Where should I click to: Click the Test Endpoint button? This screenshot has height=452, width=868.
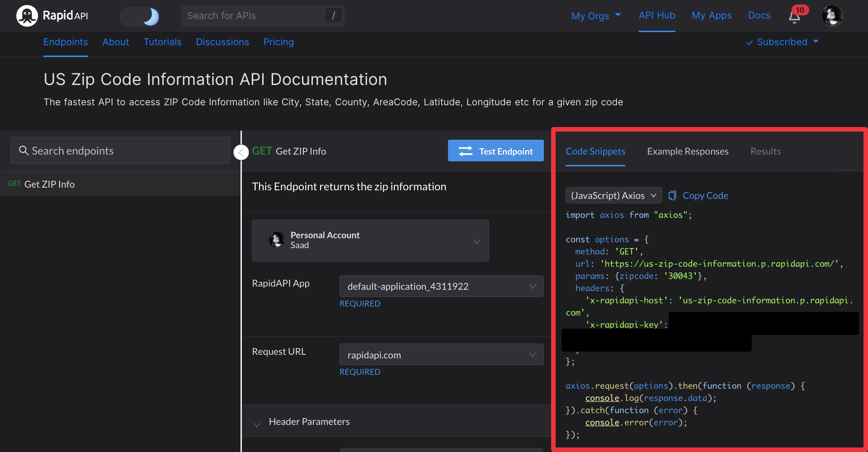tap(495, 151)
